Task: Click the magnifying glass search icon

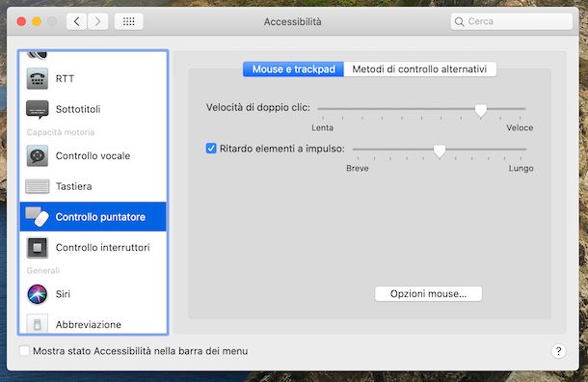Action: coord(459,22)
